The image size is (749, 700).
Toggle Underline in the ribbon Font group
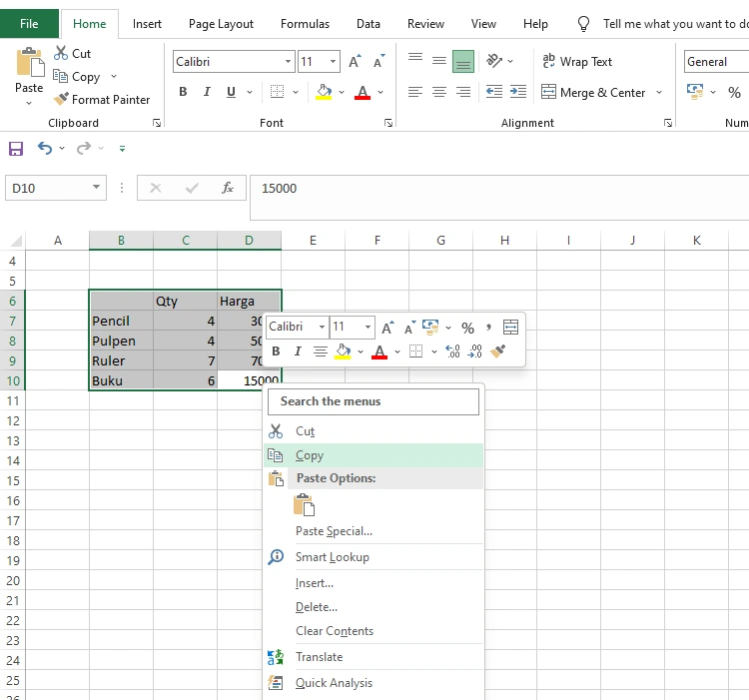(232, 92)
